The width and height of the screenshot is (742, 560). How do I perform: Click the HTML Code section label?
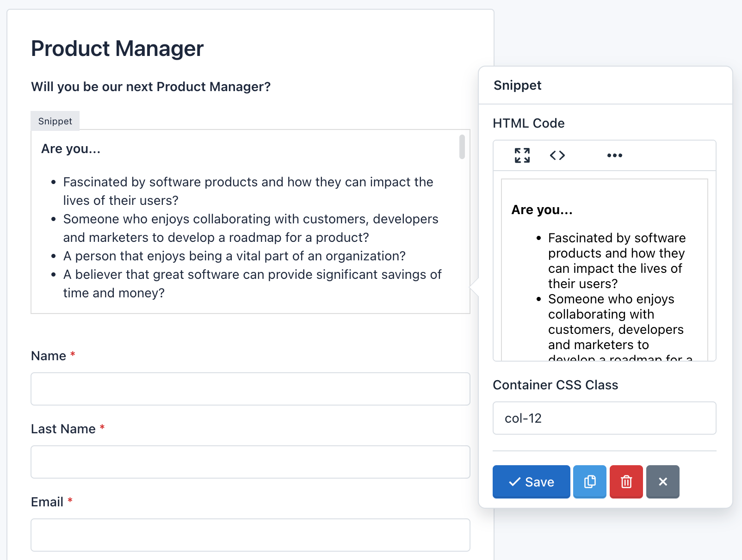tap(529, 123)
